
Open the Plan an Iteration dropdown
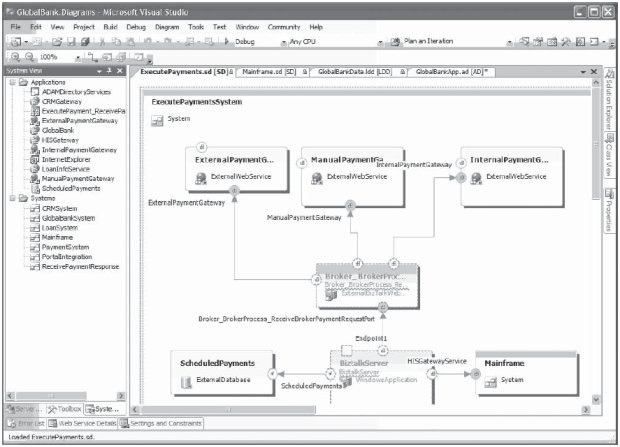point(510,42)
